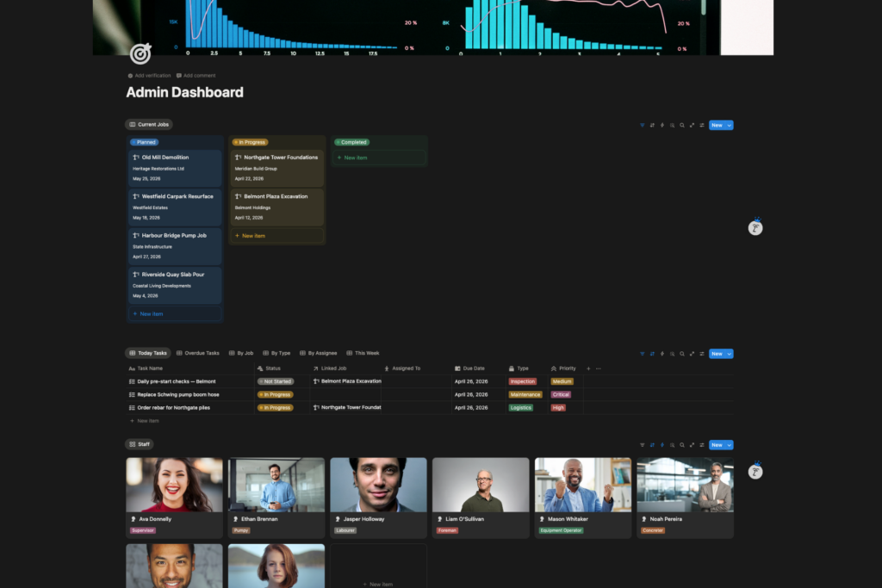Select the Current Jobs view tab

tap(149, 125)
